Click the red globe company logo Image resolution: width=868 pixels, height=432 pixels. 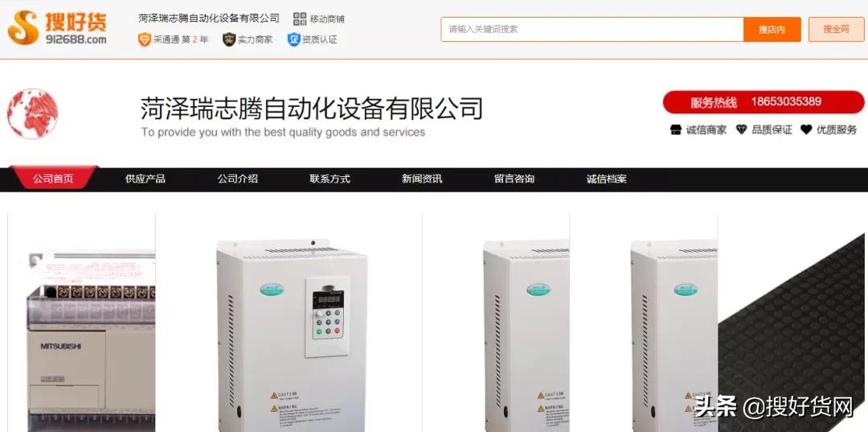32,113
